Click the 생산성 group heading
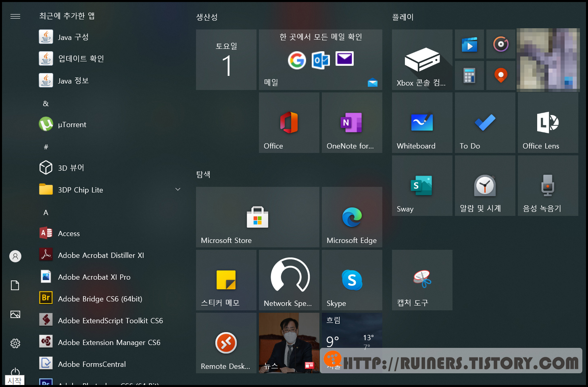Viewport: 588px width, 387px height. pyautogui.click(x=207, y=17)
